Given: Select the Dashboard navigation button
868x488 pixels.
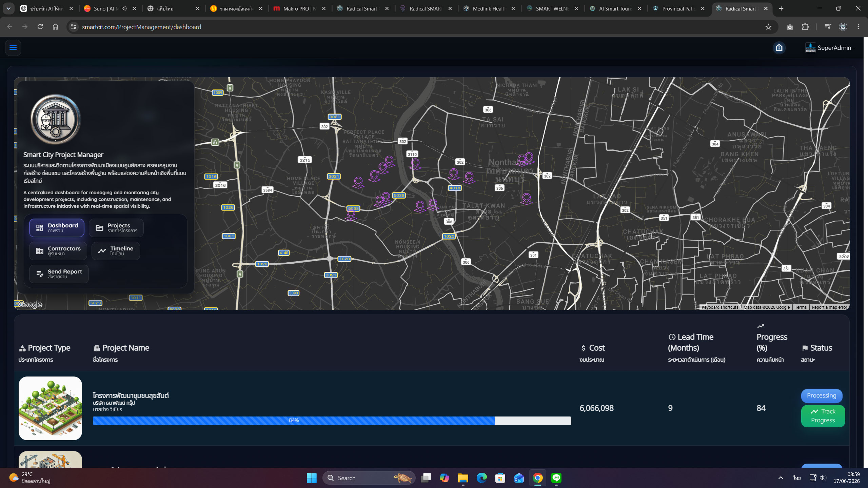Looking at the screenshot, I should pyautogui.click(x=57, y=228).
